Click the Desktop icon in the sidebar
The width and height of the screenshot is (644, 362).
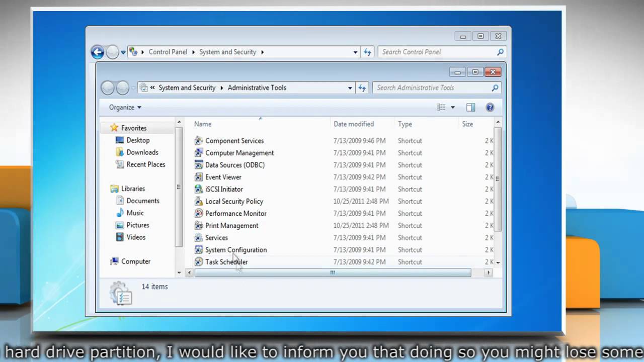(120, 140)
